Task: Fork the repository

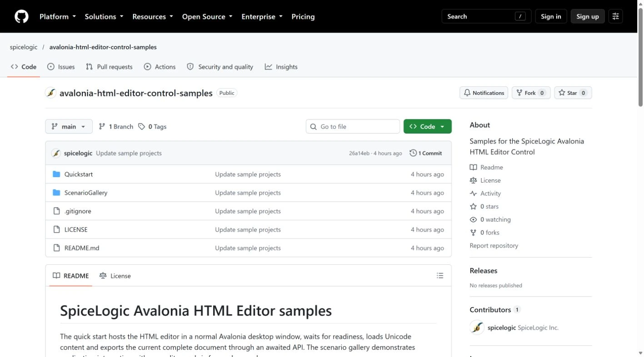Action: [531, 93]
